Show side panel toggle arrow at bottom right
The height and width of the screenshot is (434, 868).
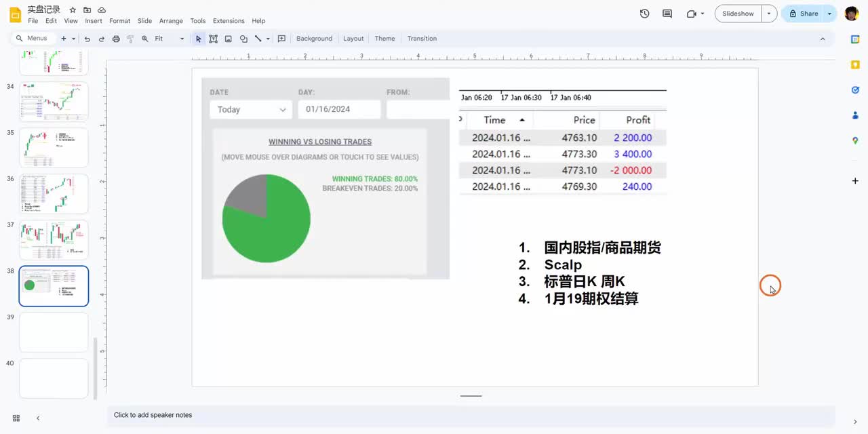point(855,422)
